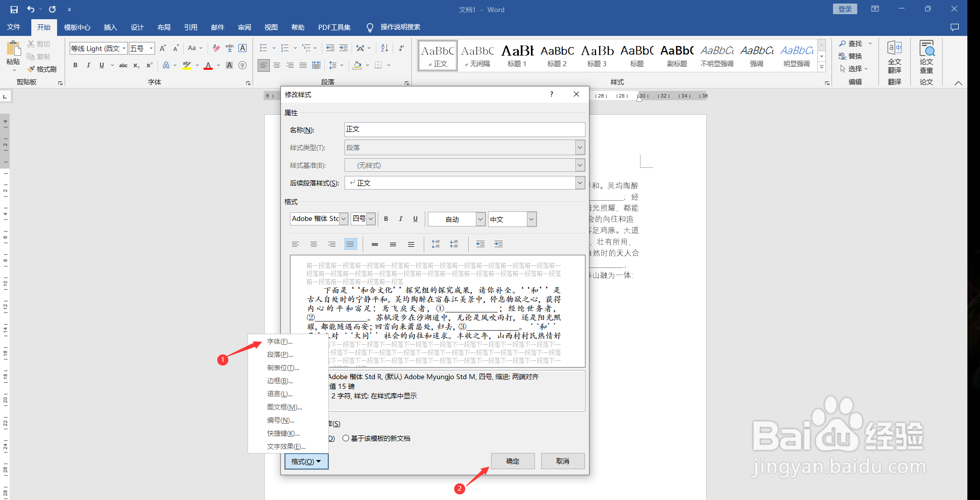Image resolution: width=980 pixels, height=500 pixels.
Task: Click the Format Painter (格式刷) icon
Action: 31,69
